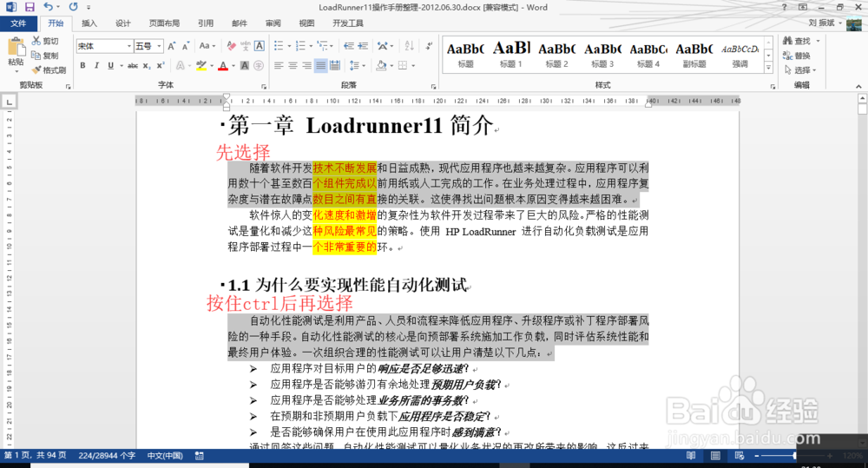Screen dimensions: 868x468
Task: Apply distributed alignment
Action: (x=335, y=65)
